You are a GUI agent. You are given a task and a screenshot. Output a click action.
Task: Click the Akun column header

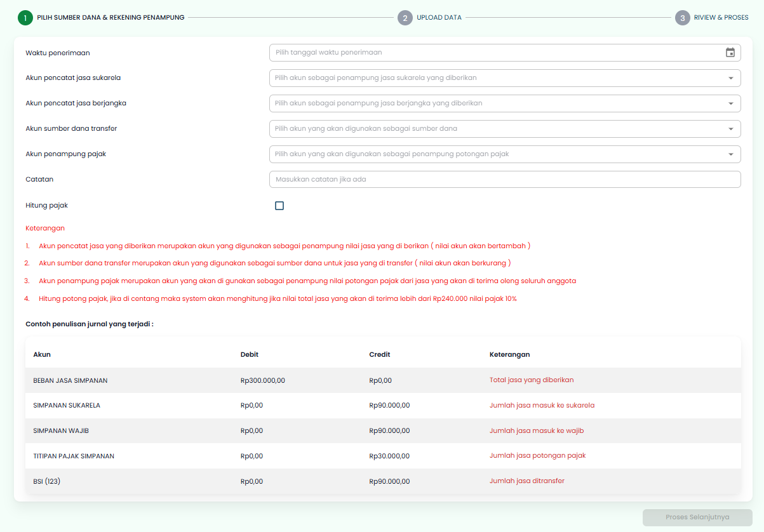[42, 355]
